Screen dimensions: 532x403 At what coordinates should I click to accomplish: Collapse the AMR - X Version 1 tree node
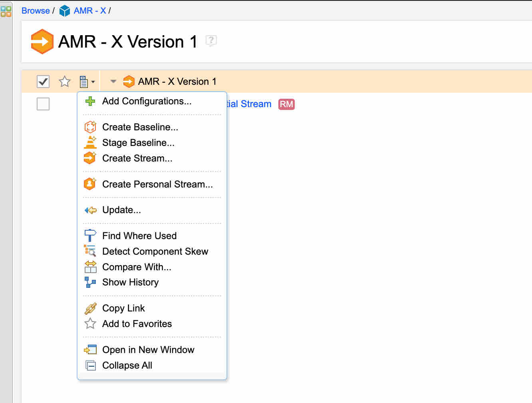(x=113, y=82)
